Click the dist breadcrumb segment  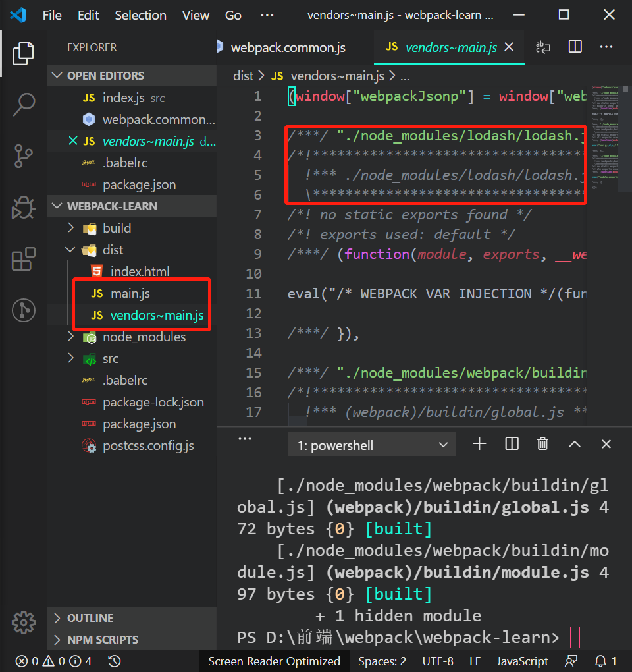243,76
